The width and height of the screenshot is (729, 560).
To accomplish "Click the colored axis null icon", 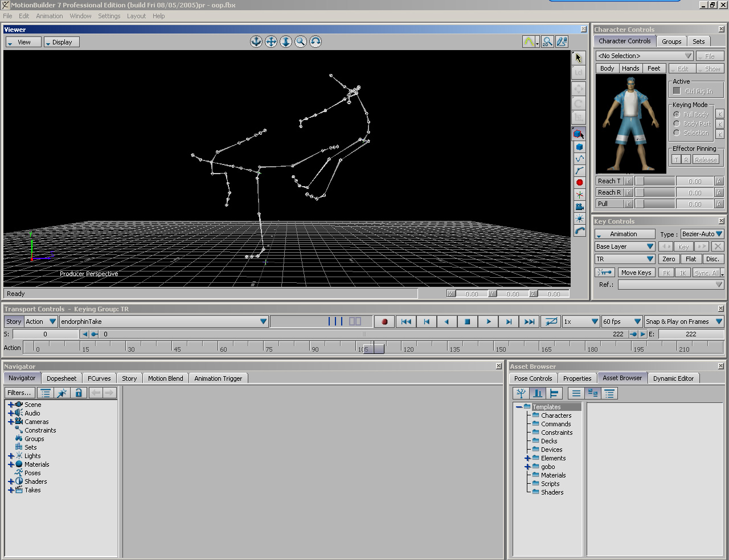I will coord(579,195).
